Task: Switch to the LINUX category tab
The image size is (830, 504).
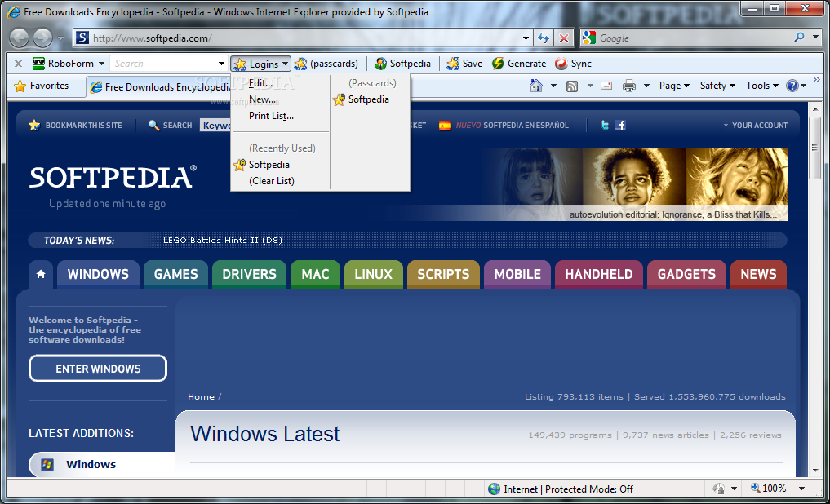Action: coord(374,274)
